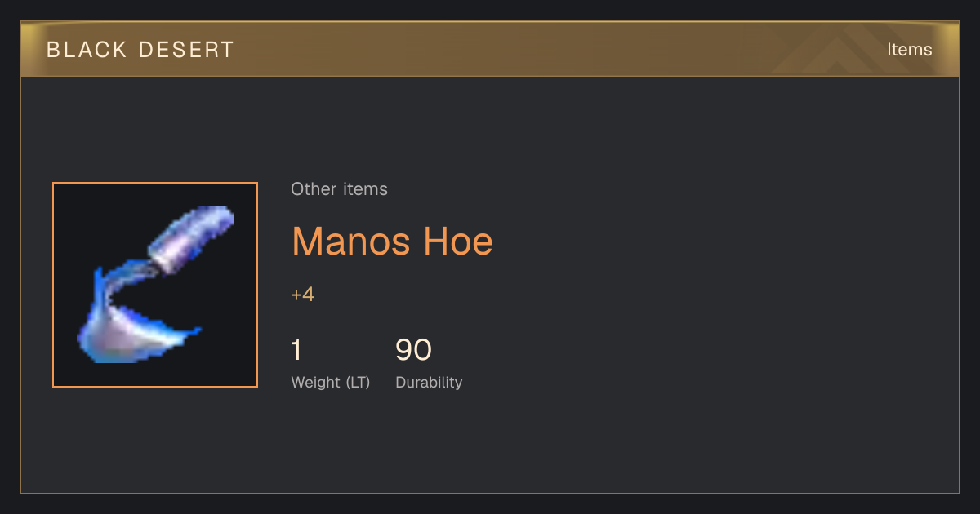980x514 pixels.
Task: Open the BLACK DESERT header logo
Action: click(140, 50)
